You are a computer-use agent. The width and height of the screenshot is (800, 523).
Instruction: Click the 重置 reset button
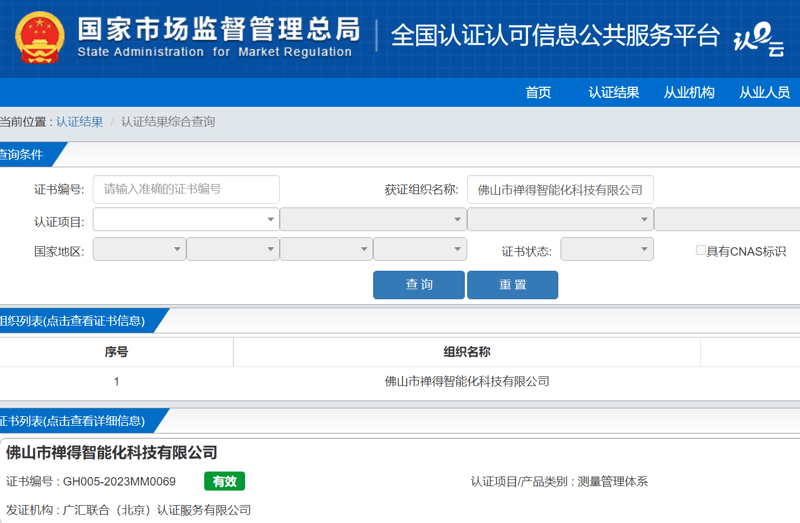(512, 285)
